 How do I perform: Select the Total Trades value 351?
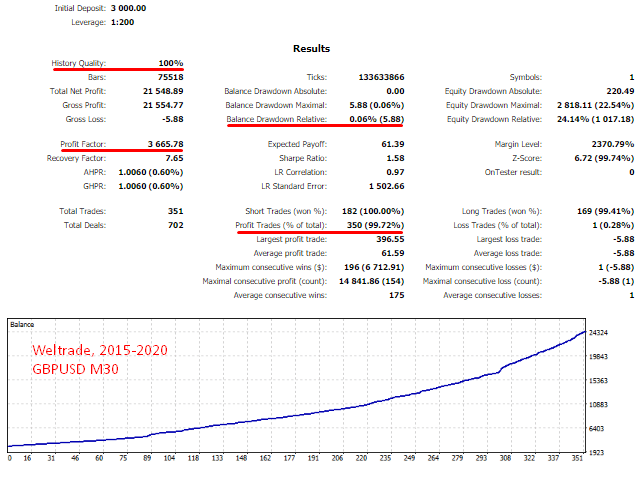pyautogui.click(x=174, y=212)
